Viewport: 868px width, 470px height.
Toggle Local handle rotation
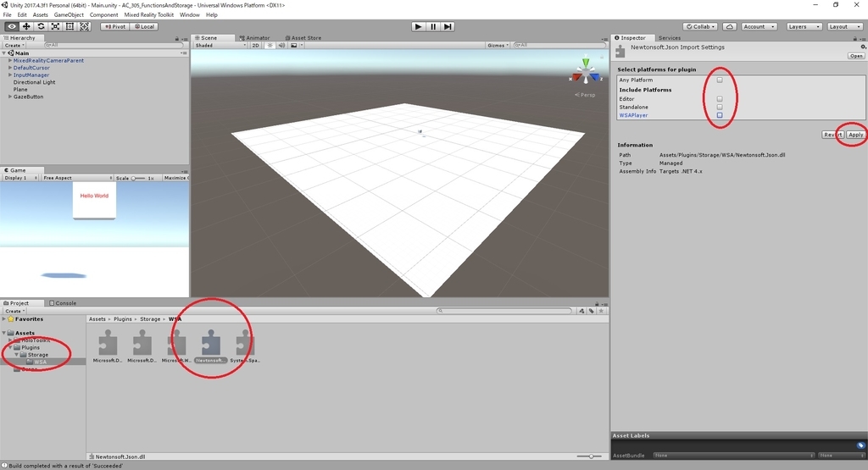tap(144, 26)
